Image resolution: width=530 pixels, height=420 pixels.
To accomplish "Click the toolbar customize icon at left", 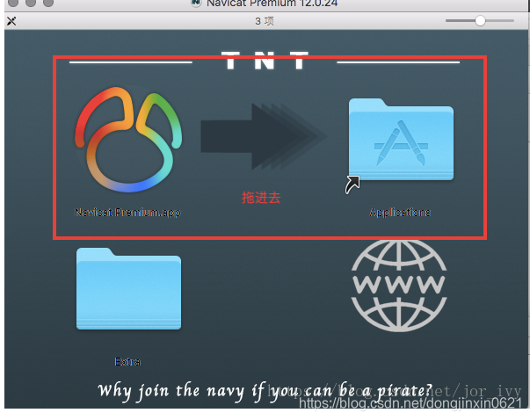I will [x=11, y=21].
